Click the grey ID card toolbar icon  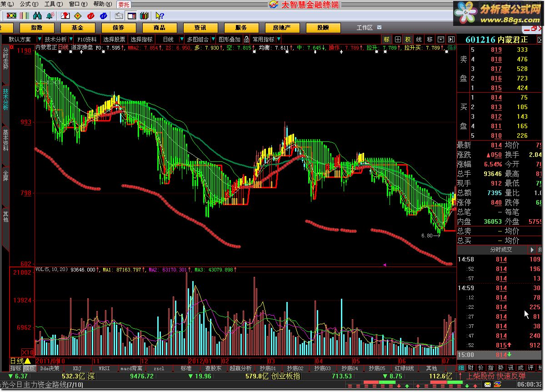119,15
